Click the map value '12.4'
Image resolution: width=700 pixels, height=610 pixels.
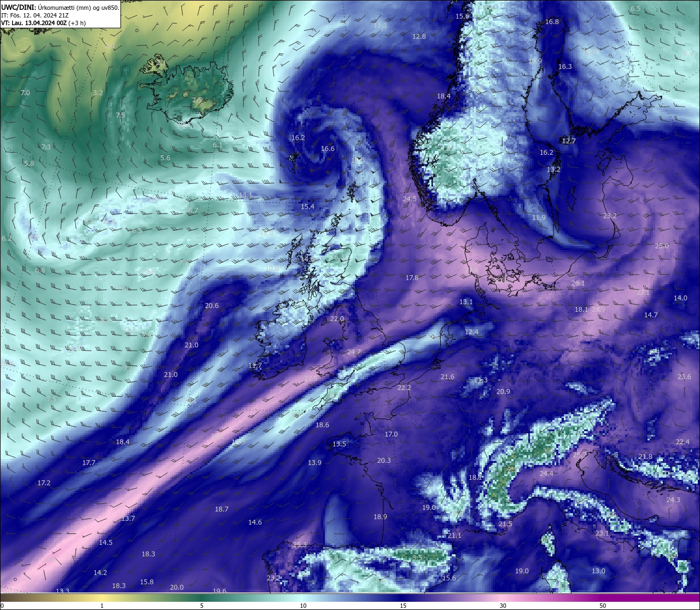471,332
